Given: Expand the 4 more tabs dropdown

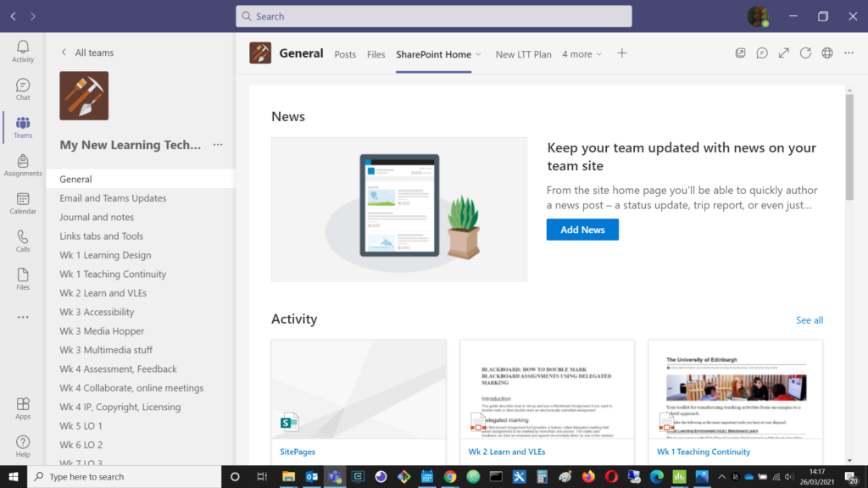Looking at the screenshot, I should (x=581, y=54).
